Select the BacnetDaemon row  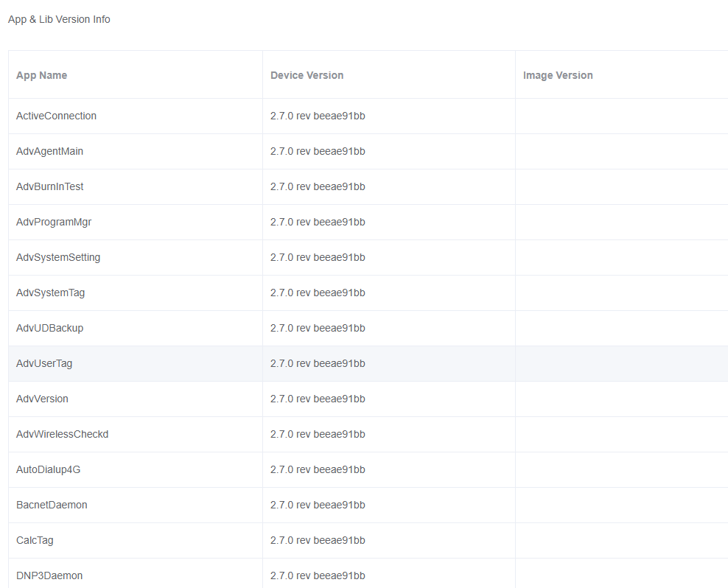(52, 505)
